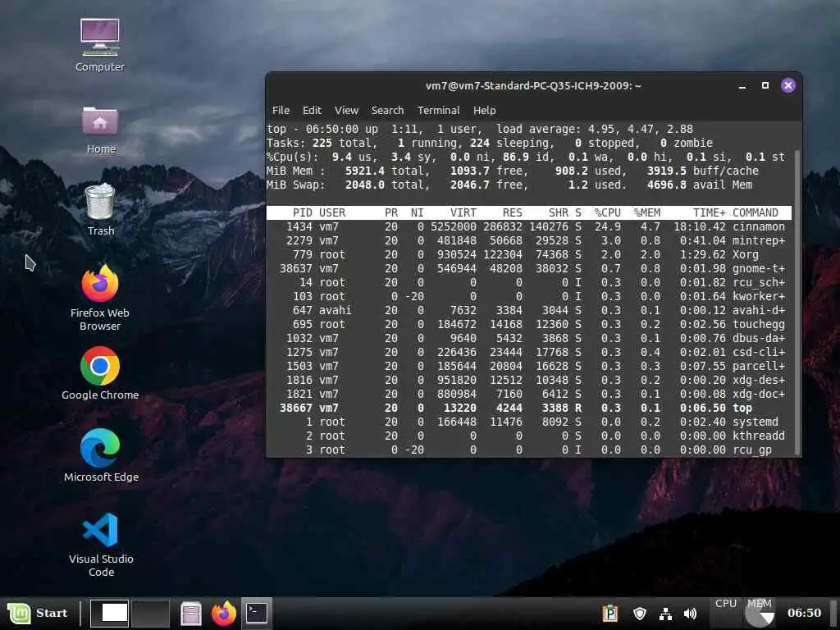
Task: Click the MEM monitor applet
Action: tap(760, 613)
